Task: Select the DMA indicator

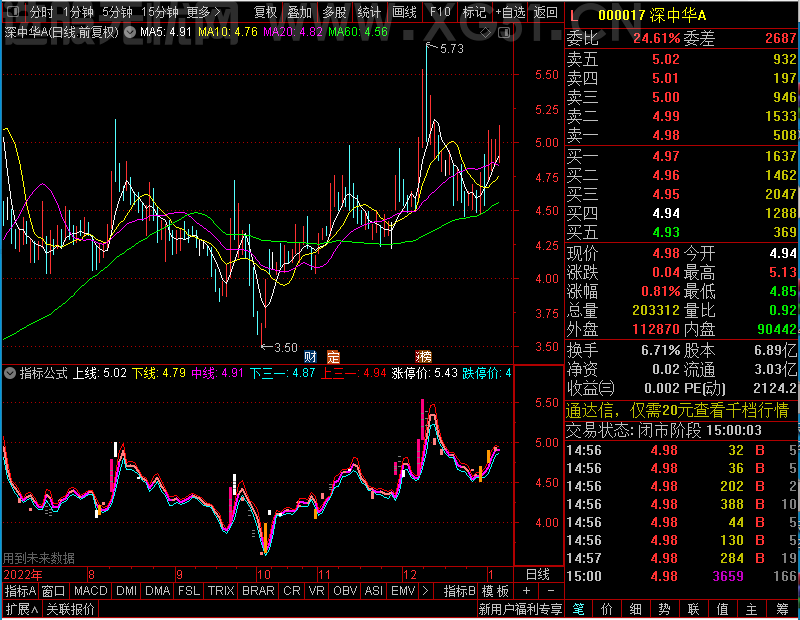Action: 158,591
